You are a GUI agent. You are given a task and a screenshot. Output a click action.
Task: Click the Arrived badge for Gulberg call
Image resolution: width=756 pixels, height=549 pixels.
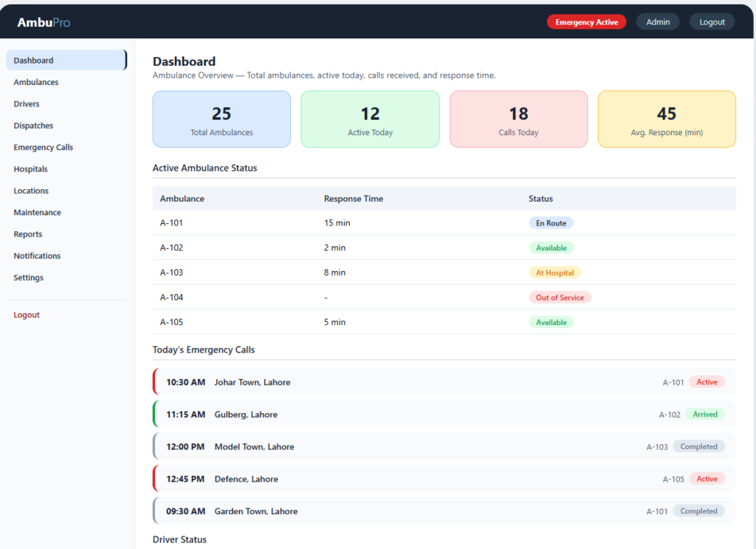click(705, 415)
